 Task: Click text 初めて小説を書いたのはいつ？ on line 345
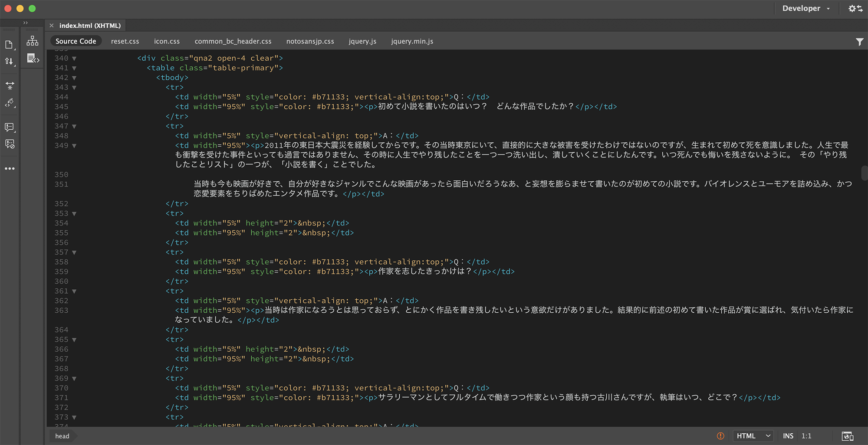[x=433, y=106]
